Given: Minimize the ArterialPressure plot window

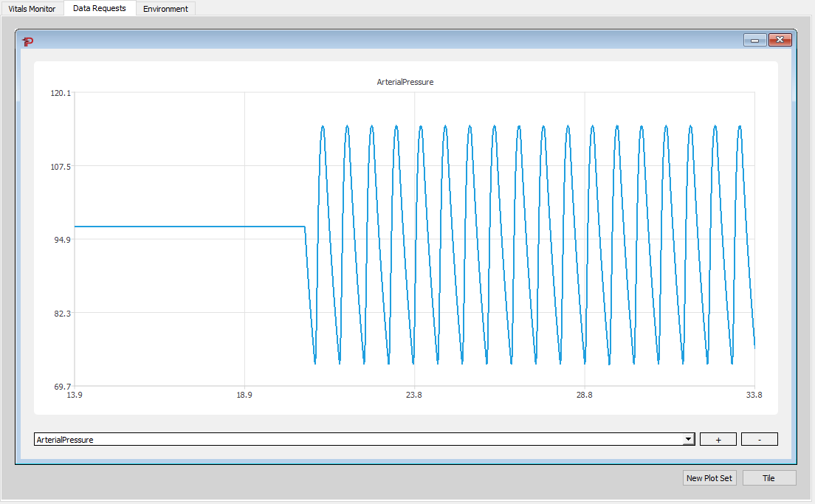Looking at the screenshot, I should click(754, 40).
